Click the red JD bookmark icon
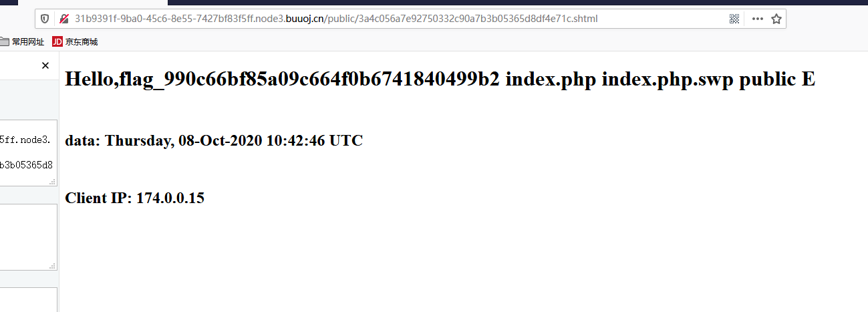 pyautogui.click(x=57, y=41)
